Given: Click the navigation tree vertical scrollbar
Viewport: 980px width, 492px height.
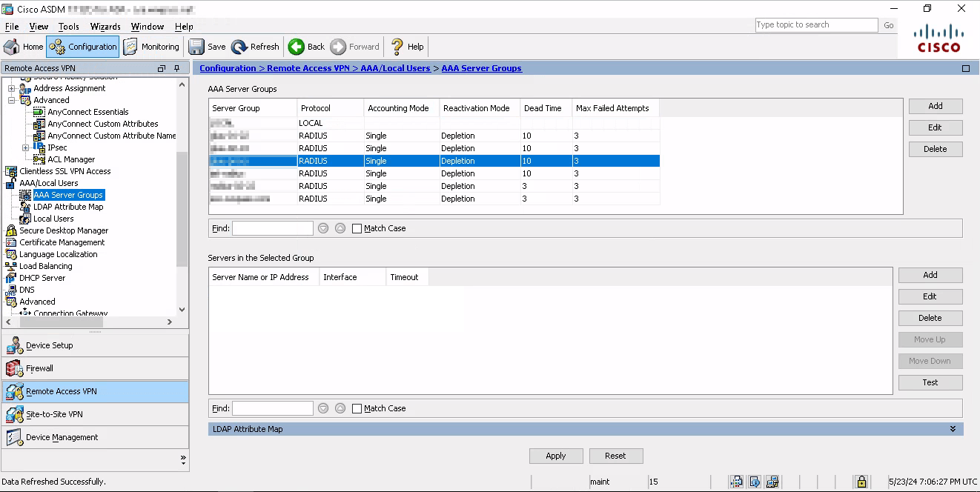Looking at the screenshot, I should pyautogui.click(x=182, y=207).
